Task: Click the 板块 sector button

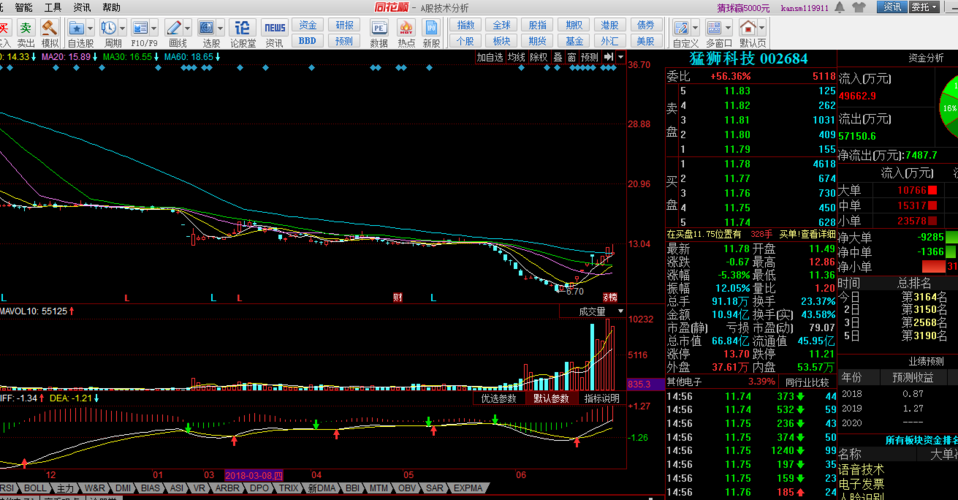Action: (x=501, y=40)
